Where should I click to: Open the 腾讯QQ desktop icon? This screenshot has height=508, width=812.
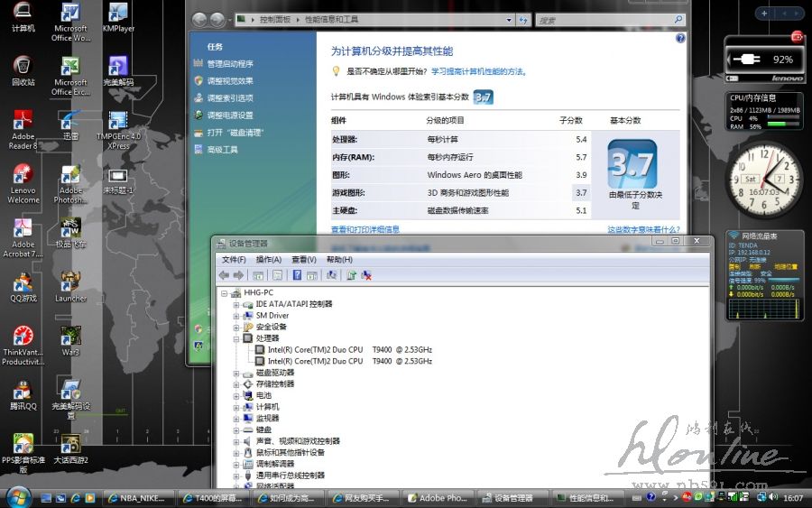tap(23, 393)
